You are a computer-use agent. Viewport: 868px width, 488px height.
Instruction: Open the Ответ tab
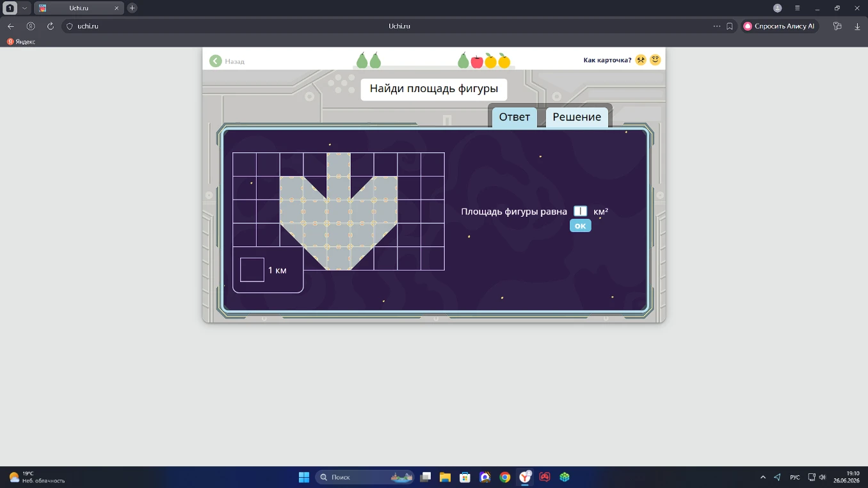515,117
